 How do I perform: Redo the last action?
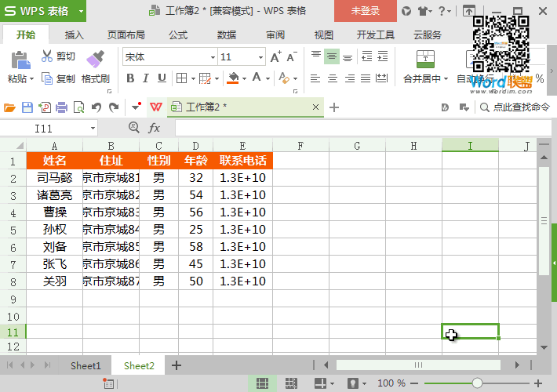click(x=114, y=107)
